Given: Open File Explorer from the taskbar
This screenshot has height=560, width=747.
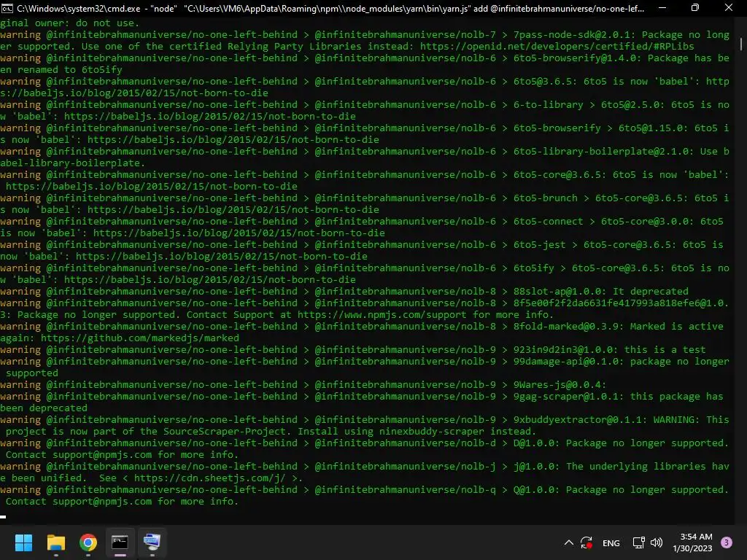Looking at the screenshot, I should click(x=56, y=542).
